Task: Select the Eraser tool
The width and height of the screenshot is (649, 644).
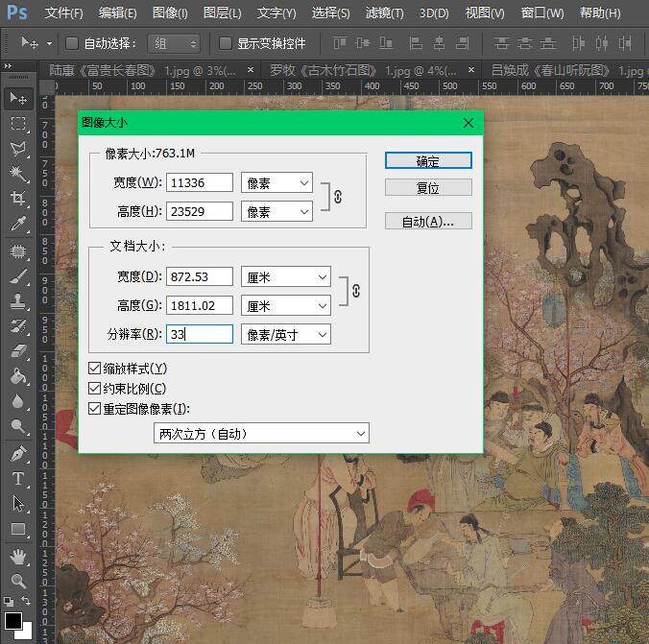Action: click(18, 351)
